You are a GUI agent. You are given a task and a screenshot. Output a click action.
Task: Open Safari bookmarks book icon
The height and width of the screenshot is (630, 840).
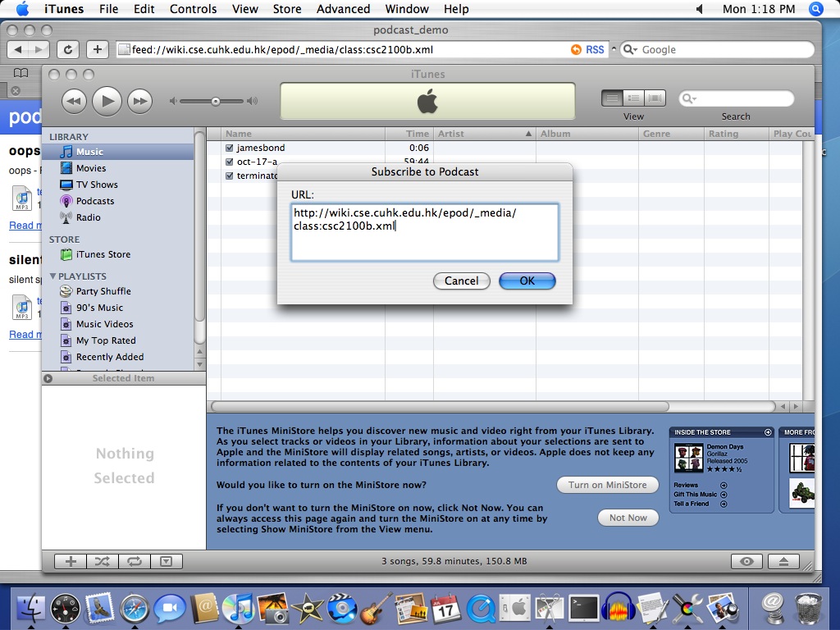(x=21, y=73)
